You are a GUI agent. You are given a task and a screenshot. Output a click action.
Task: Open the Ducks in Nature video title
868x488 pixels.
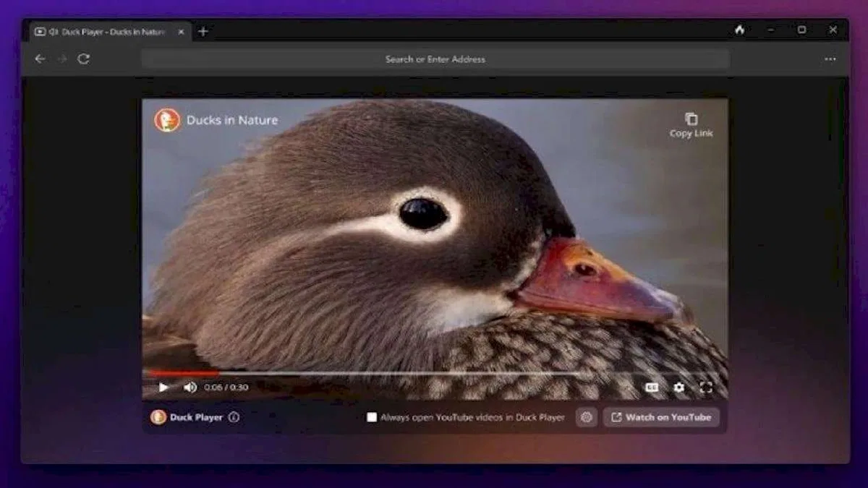tap(232, 121)
